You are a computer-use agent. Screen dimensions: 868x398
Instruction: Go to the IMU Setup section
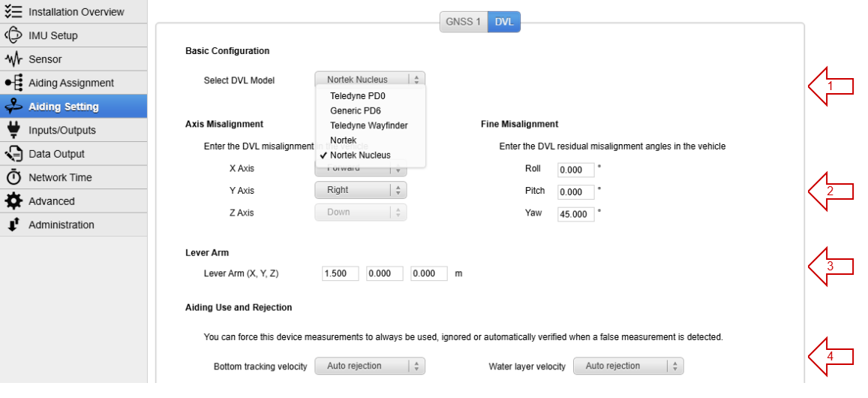point(74,35)
